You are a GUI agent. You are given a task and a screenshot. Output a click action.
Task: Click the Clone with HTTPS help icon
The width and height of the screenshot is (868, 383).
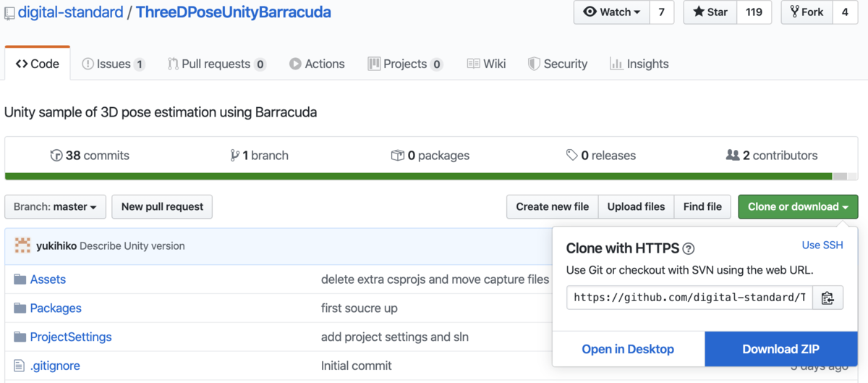tap(689, 248)
